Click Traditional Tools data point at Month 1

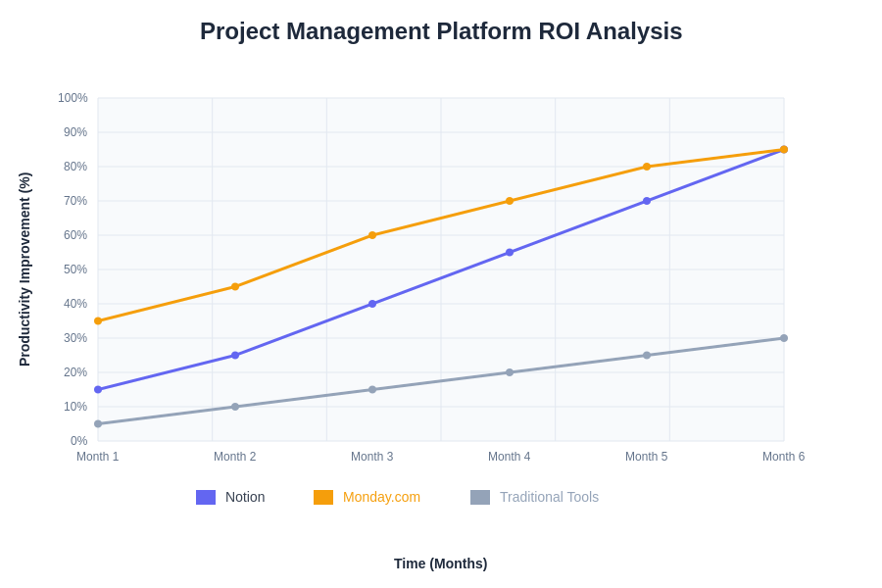98,423
